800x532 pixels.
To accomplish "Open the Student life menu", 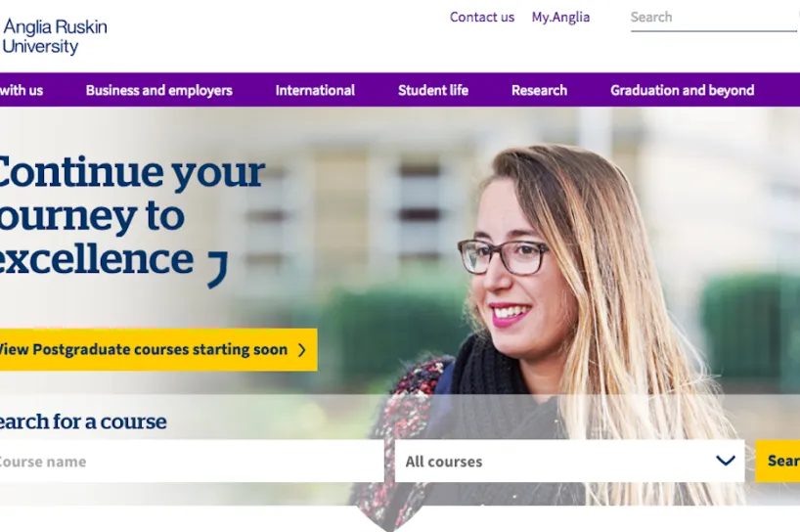I will (x=432, y=90).
